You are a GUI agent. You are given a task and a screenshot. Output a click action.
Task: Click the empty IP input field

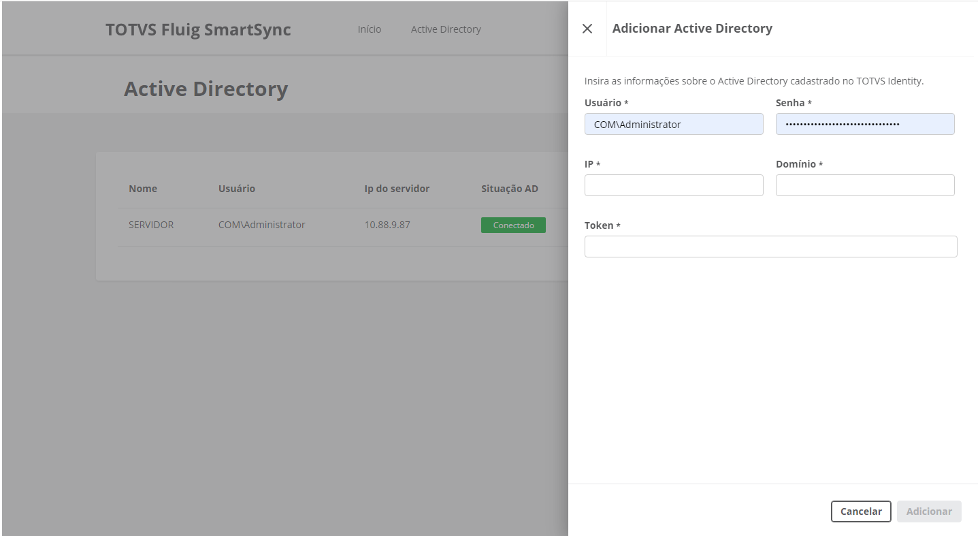click(674, 185)
